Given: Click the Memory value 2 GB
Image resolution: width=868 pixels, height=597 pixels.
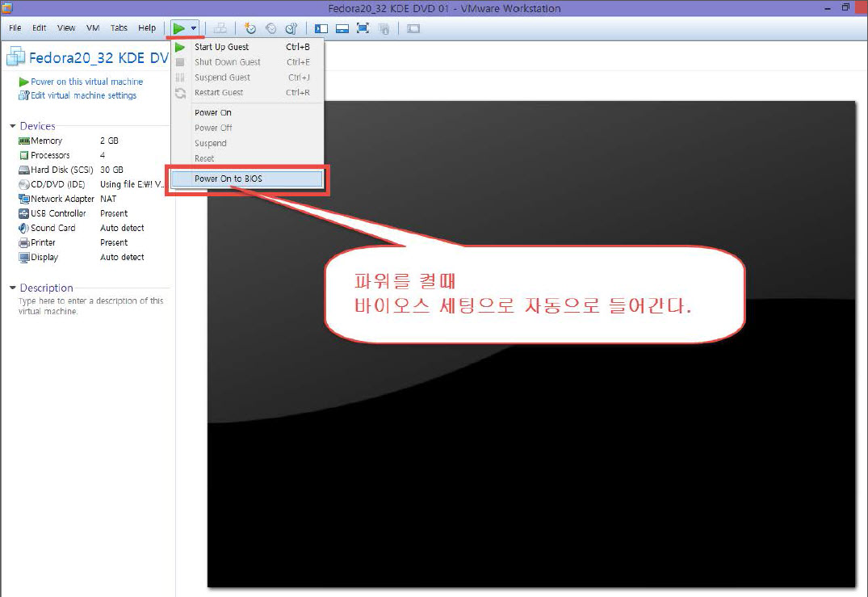Looking at the screenshot, I should 109,141.
